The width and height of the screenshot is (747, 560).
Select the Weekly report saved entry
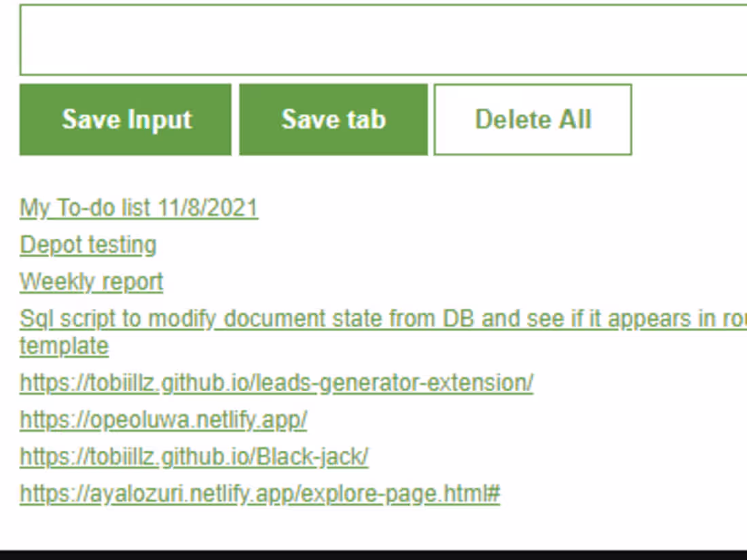pyautogui.click(x=91, y=282)
